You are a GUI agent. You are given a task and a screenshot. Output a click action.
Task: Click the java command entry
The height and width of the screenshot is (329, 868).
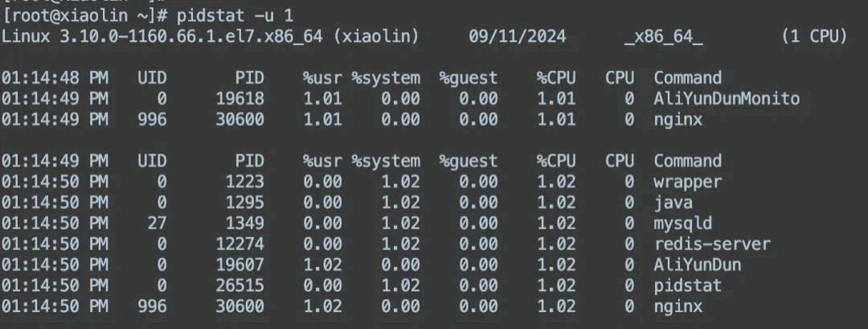673,203
